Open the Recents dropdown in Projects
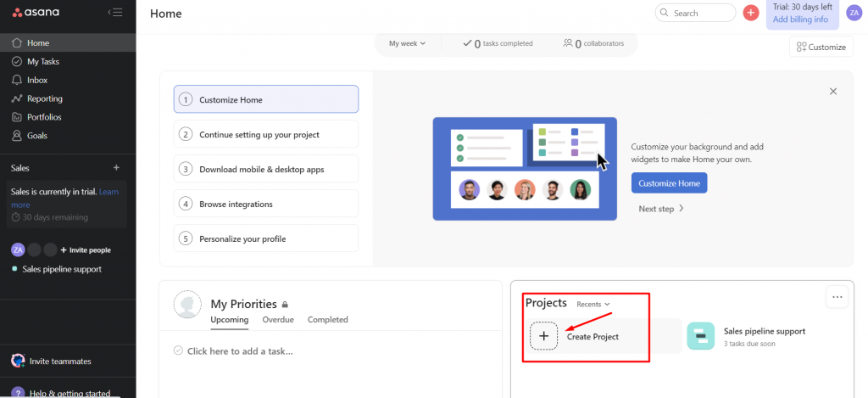The image size is (868, 398). click(x=593, y=304)
